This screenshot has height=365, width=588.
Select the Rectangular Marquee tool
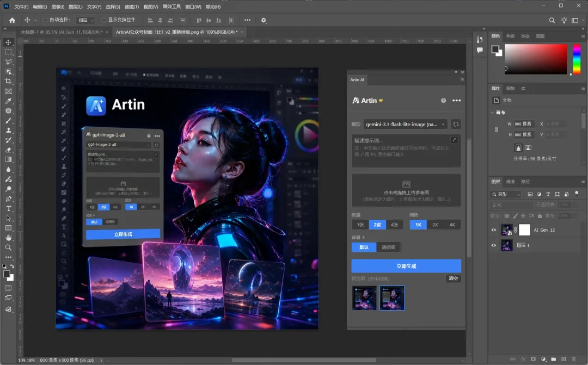[8, 52]
